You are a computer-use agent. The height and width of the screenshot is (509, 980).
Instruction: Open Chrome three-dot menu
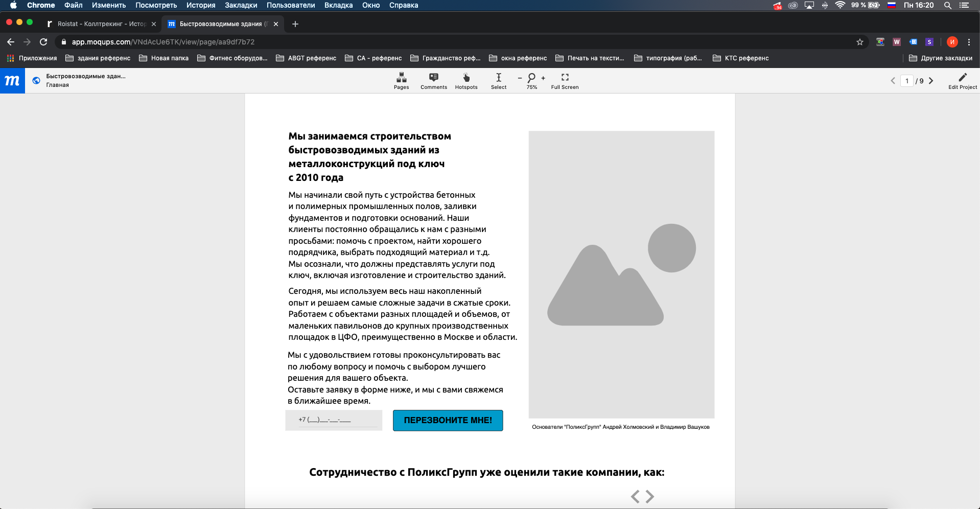969,42
